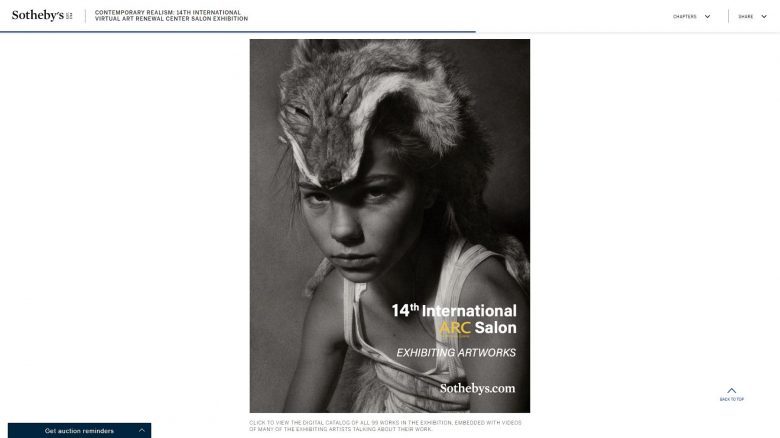
Task: Click the catalog caption about 99 works
Action: pos(386,426)
